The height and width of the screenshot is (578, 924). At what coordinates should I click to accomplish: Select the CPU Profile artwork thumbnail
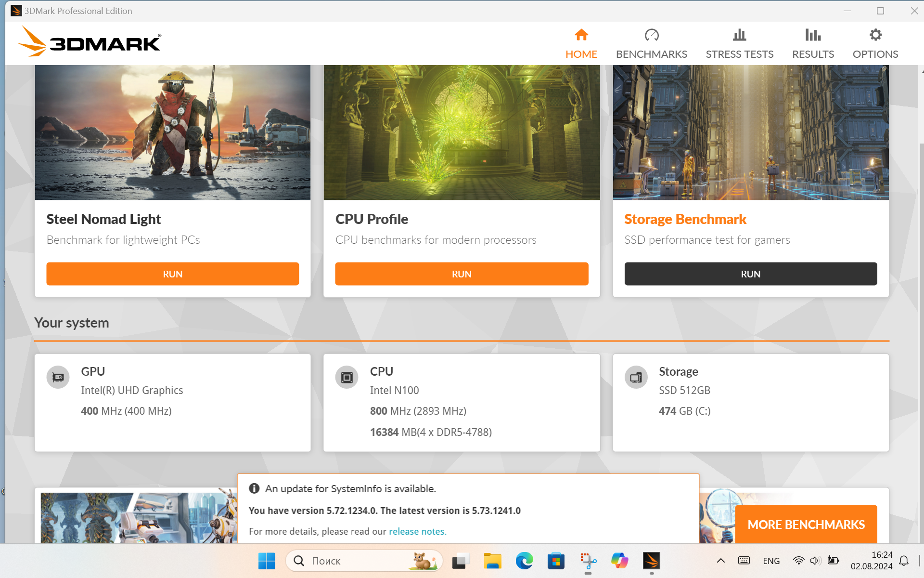tap(461, 132)
